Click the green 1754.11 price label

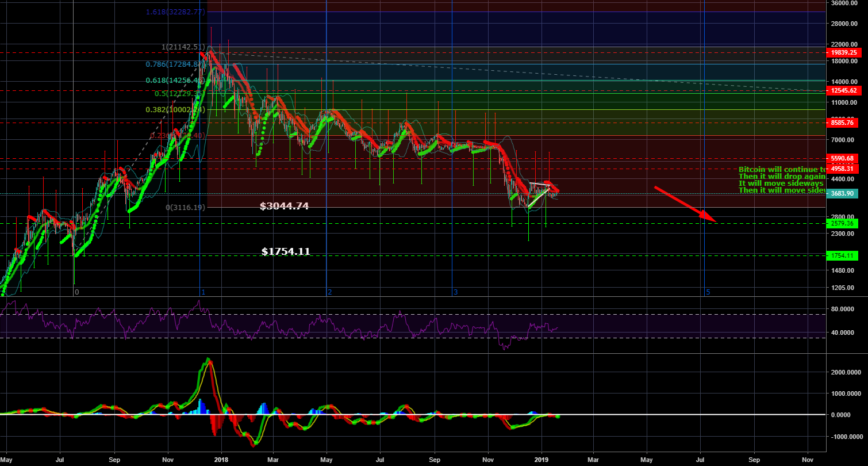tap(842, 255)
